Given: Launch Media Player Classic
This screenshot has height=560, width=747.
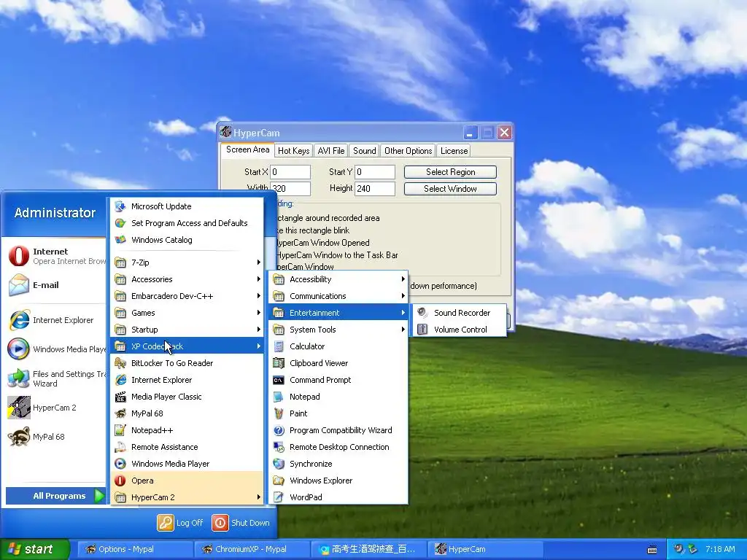Looking at the screenshot, I should [187, 397].
